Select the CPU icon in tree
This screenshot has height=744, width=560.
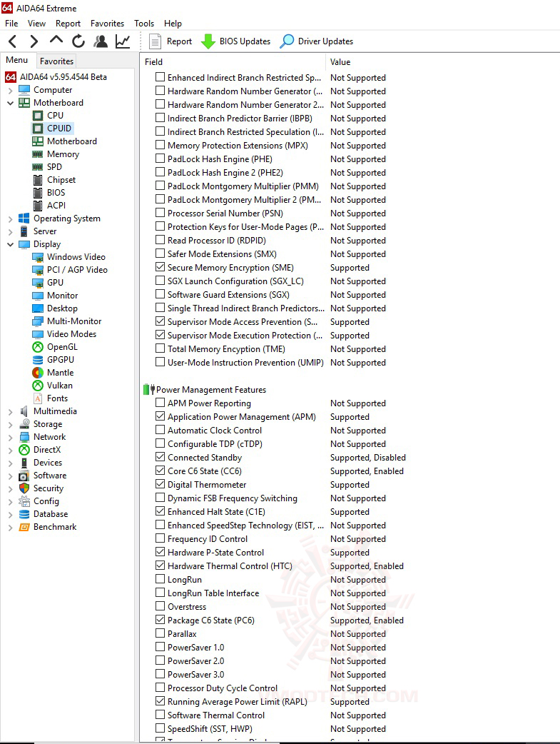[x=38, y=116]
